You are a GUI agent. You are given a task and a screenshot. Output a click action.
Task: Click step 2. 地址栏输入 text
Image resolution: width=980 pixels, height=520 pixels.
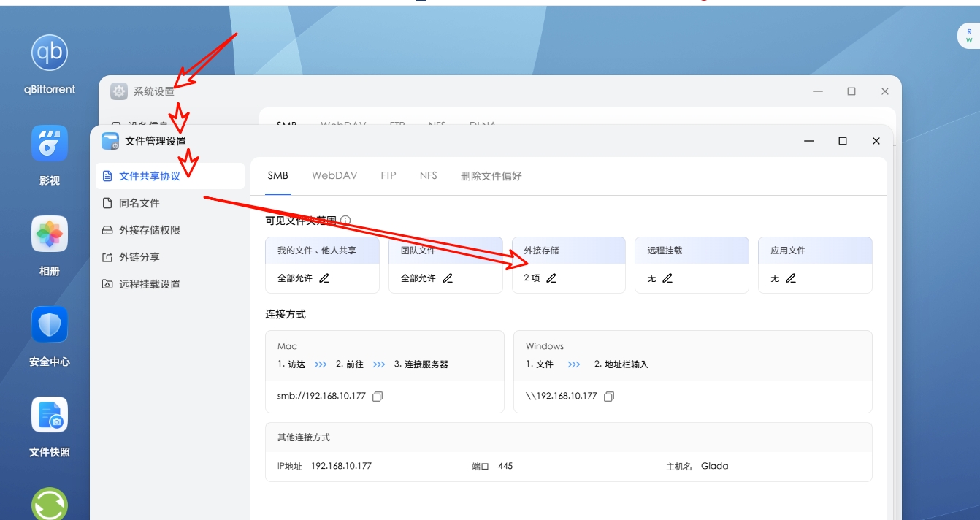(621, 364)
